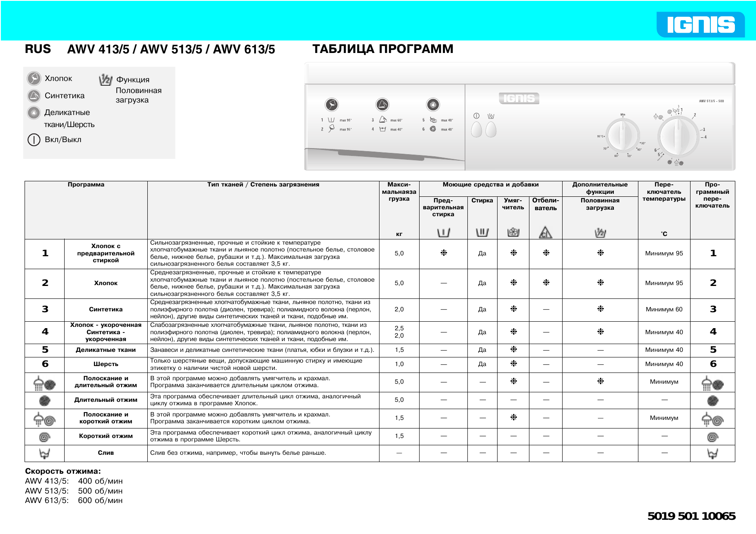This screenshot has height=534, width=756.
Task: Click the 'Занавеси и деликатные синтетические ткани' description
Action: [x=262, y=350]
